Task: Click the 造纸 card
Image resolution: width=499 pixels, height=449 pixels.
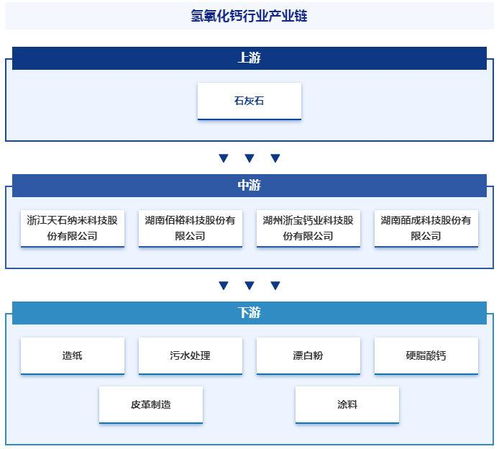Action: point(72,356)
